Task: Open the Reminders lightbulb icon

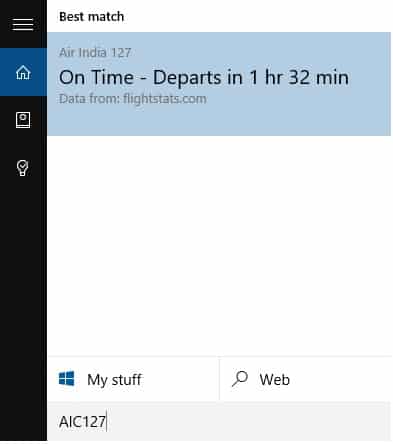Action: tap(23, 168)
